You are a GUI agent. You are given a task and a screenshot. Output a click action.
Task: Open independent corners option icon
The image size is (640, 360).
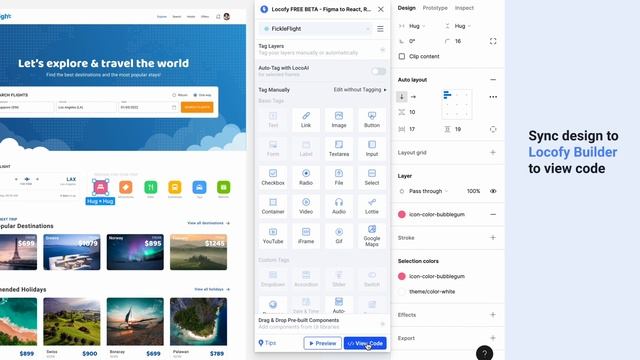point(493,41)
